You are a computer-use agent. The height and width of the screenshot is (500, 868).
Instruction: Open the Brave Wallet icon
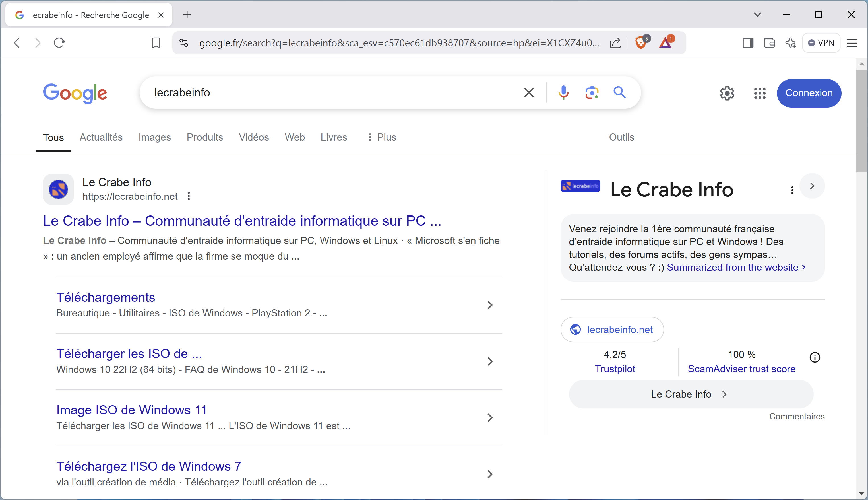click(769, 43)
